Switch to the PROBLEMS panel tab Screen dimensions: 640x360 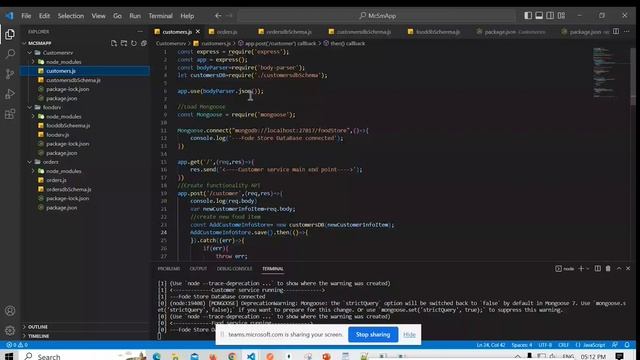[x=169, y=269]
